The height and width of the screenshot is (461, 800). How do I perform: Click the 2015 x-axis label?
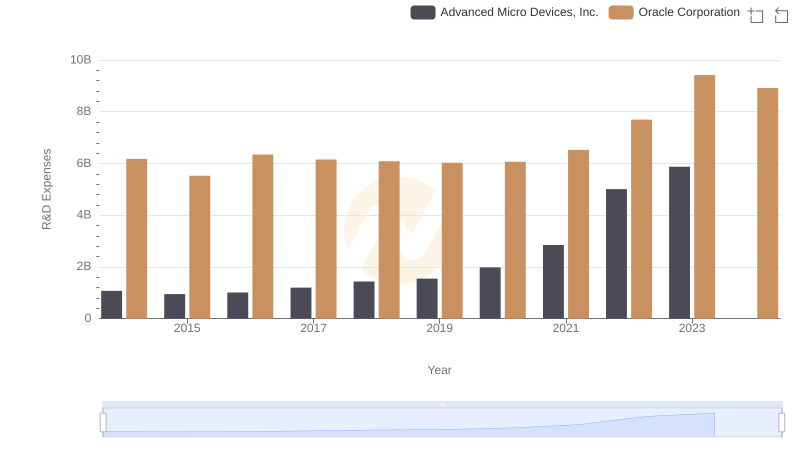click(187, 328)
